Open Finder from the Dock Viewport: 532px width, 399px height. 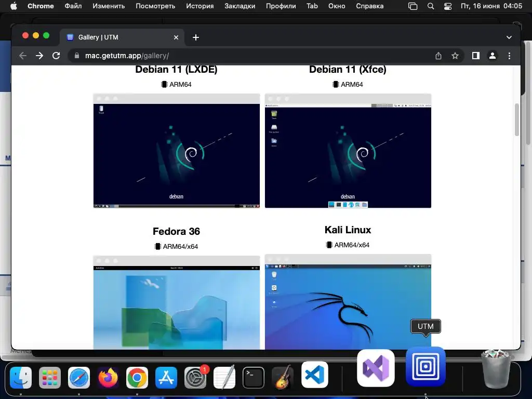point(21,377)
